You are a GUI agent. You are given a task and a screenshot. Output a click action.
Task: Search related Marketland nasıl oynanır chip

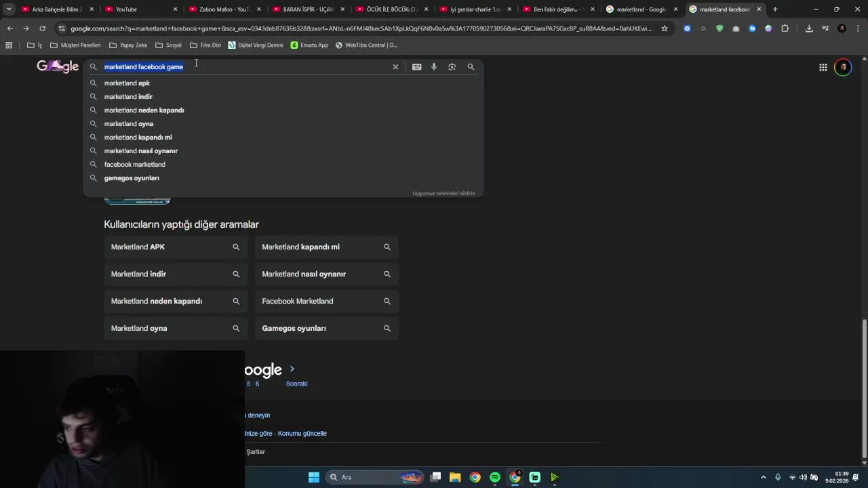[x=327, y=274]
